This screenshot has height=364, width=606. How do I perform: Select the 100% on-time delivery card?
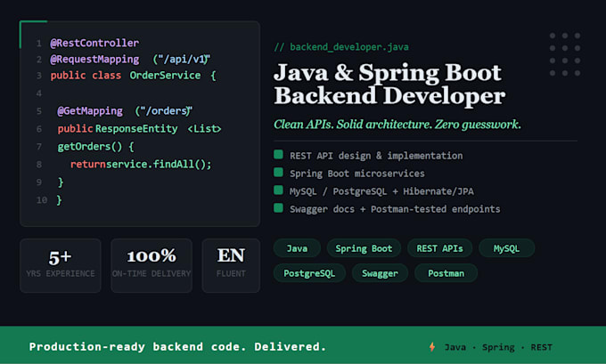click(151, 265)
